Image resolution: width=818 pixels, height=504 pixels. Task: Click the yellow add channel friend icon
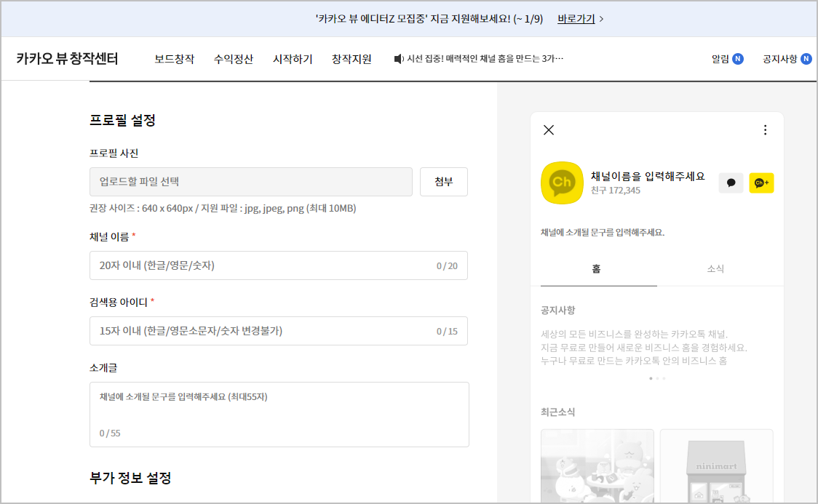coord(761,183)
